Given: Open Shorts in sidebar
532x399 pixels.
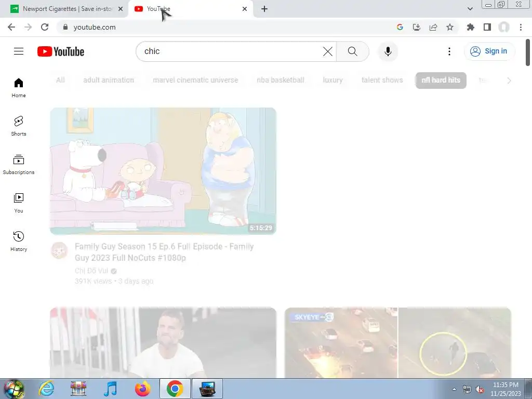Looking at the screenshot, I should [19, 126].
